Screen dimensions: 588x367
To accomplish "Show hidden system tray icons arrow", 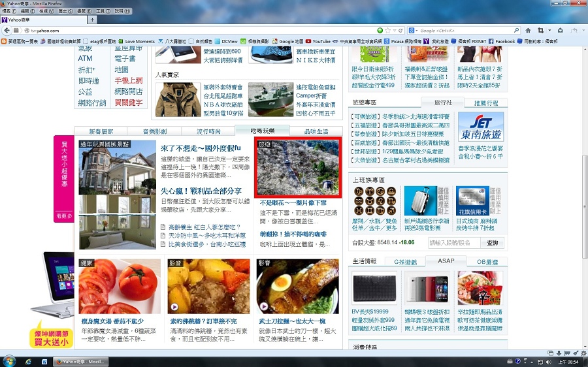I will tap(532, 362).
